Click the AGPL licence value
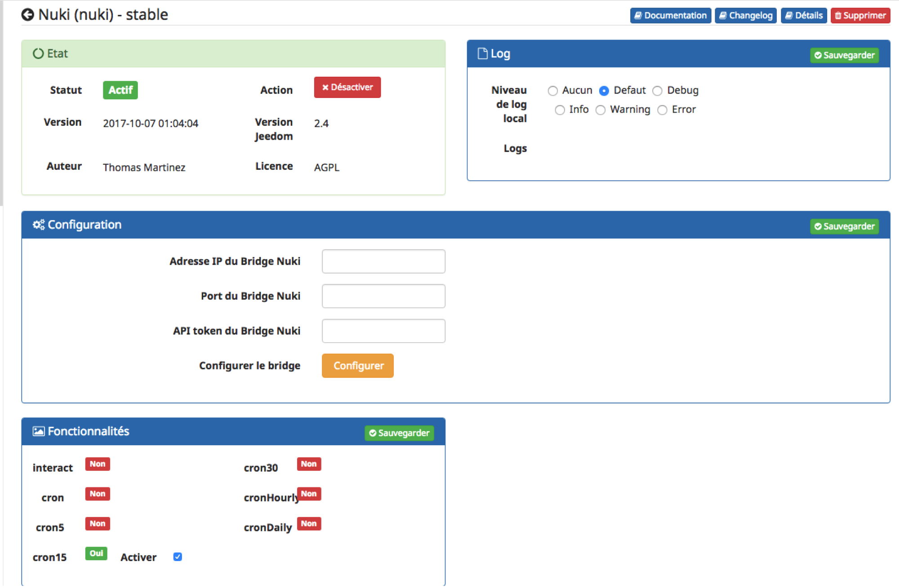Viewport: 899px width, 588px height. [327, 168]
